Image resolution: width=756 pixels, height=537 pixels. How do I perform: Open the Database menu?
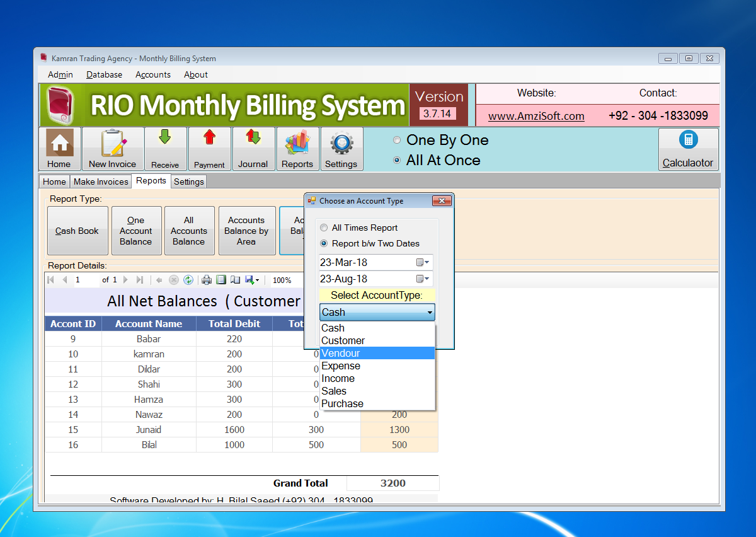pyautogui.click(x=103, y=74)
